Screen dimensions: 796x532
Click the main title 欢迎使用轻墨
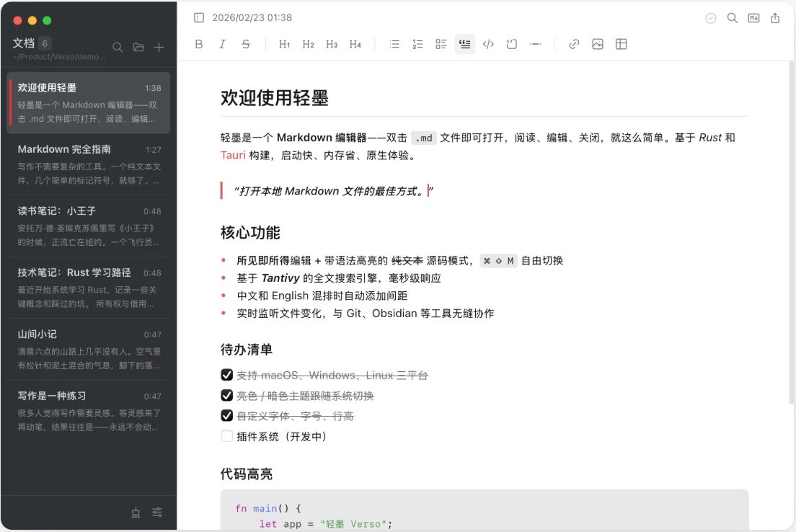pyautogui.click(x=275, y=97)
